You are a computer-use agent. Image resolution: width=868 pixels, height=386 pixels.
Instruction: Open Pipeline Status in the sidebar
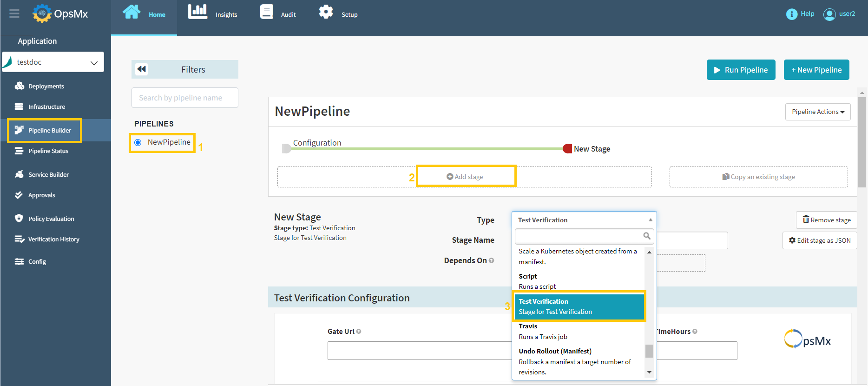pos(48,151)
